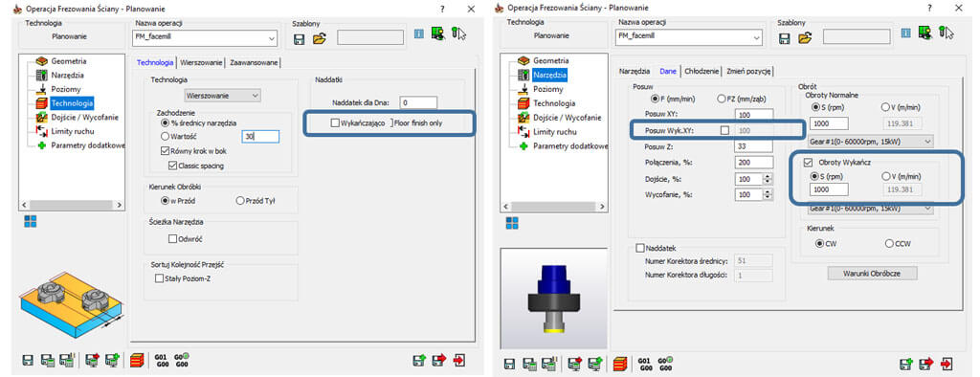Select the FZ (mm/ząb) radio button
The height and width of the screenshot is (377, 980).
click(x=722, y=99)
